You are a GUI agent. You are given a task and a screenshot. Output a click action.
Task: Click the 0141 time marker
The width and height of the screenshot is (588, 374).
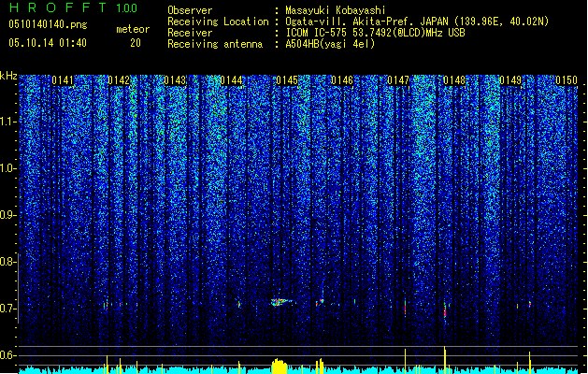(63, 80)
